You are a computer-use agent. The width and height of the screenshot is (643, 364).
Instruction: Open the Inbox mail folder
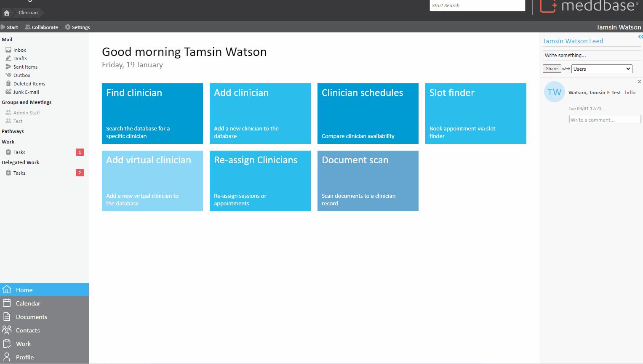(19, 50)
